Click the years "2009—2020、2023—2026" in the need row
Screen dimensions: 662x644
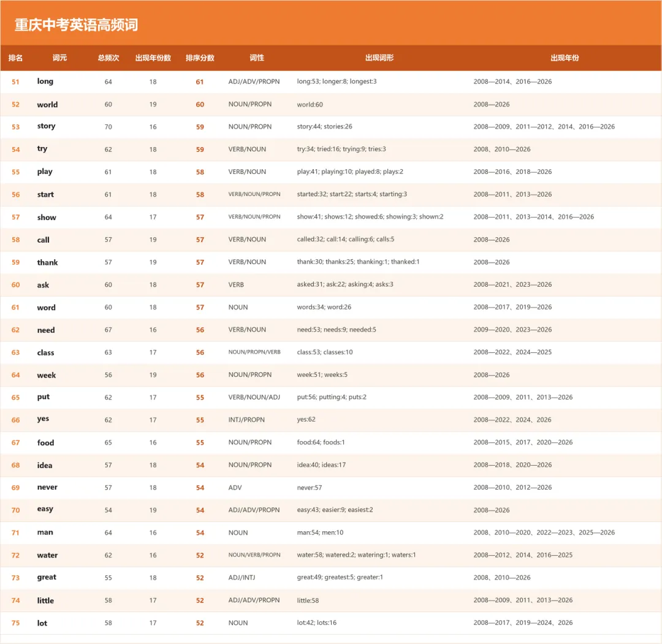coord(512,330)
